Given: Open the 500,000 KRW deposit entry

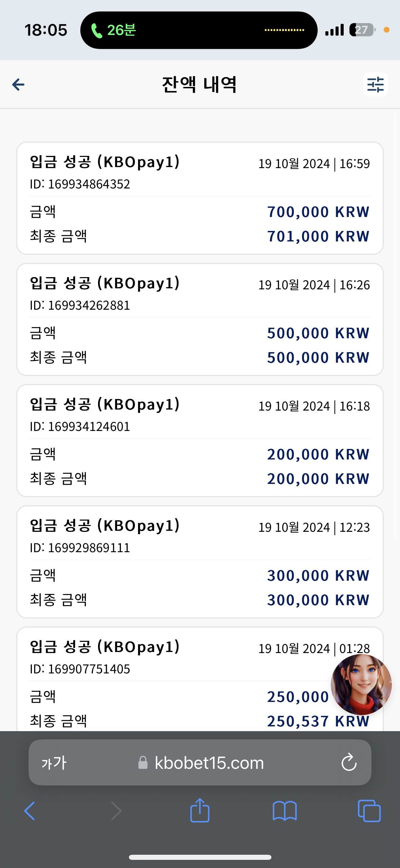Looking at the screenshot, I should click(200, 319).
